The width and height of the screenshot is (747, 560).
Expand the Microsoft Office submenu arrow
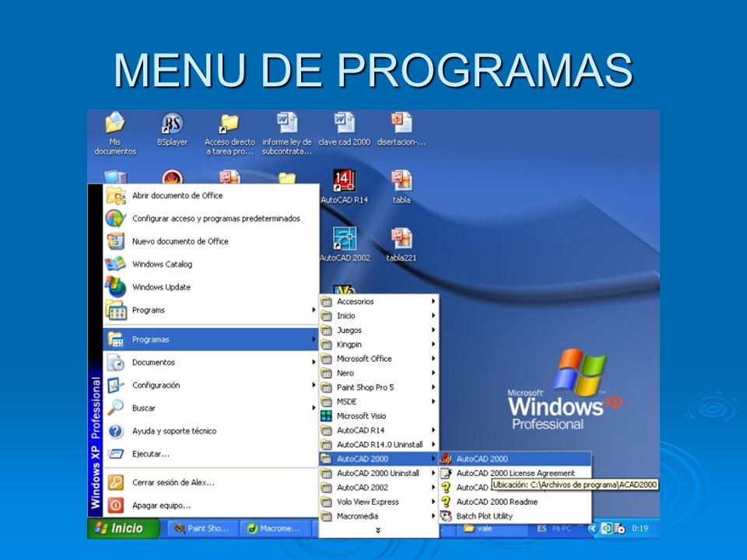[x=433, y=359]
